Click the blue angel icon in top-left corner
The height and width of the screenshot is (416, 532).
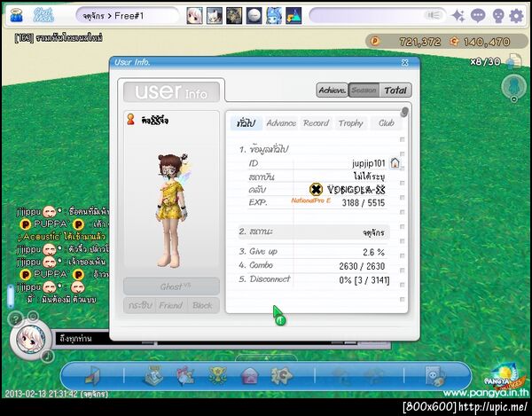click(x=16, y=15)
